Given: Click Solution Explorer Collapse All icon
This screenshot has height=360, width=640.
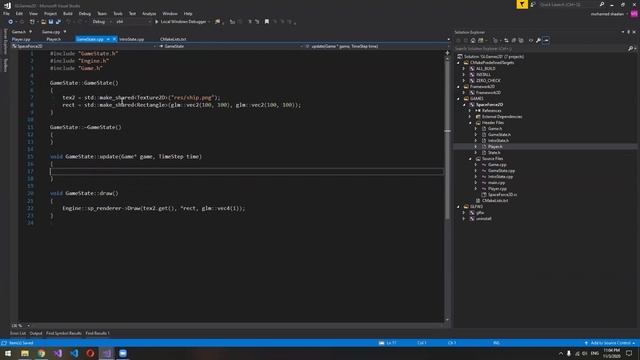Looking at the screenshot, I should click(x=514, y=40).
